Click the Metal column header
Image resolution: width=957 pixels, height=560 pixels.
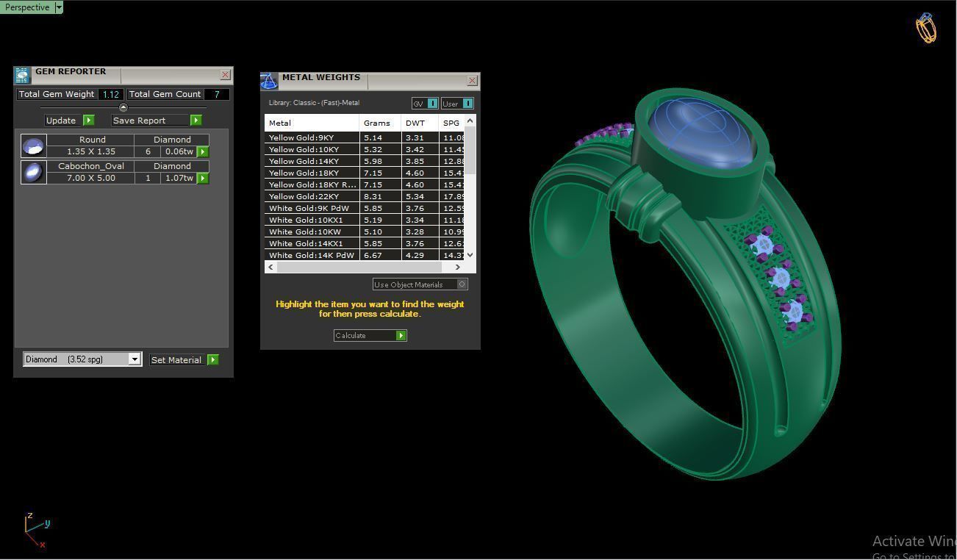point(312,123)
